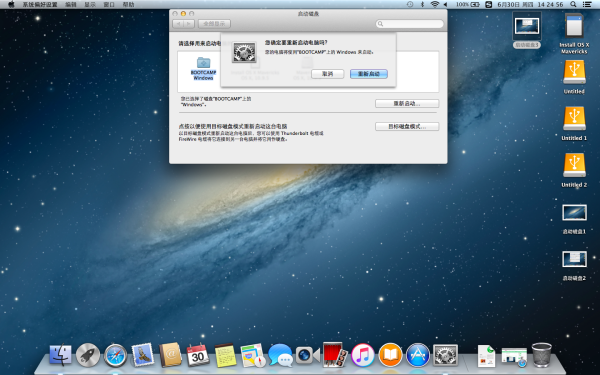Open Contacts from the Dock
Viewport: 600px width, 375px height.
170,355
